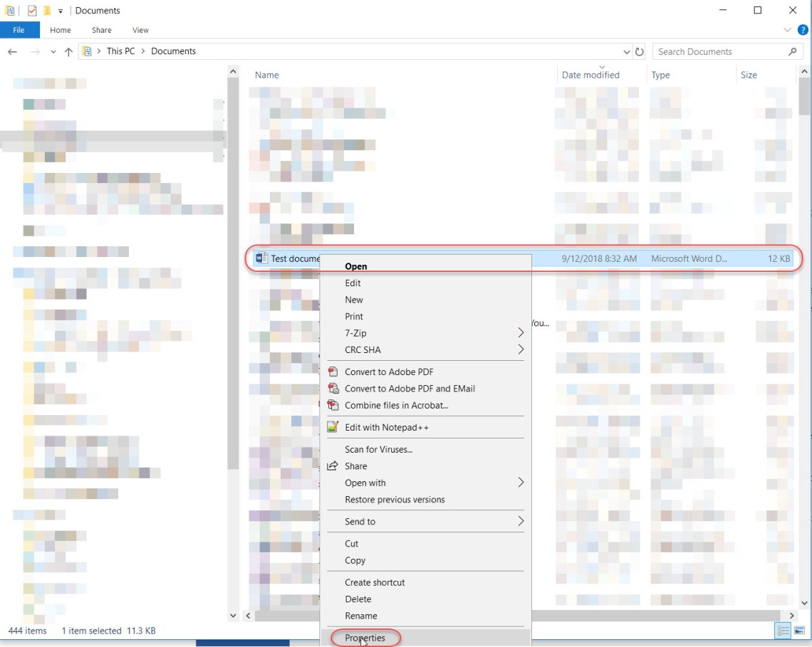Choose Properties from the context menu
The height and width of the screenshot is (647, 812).
point(365,638)
